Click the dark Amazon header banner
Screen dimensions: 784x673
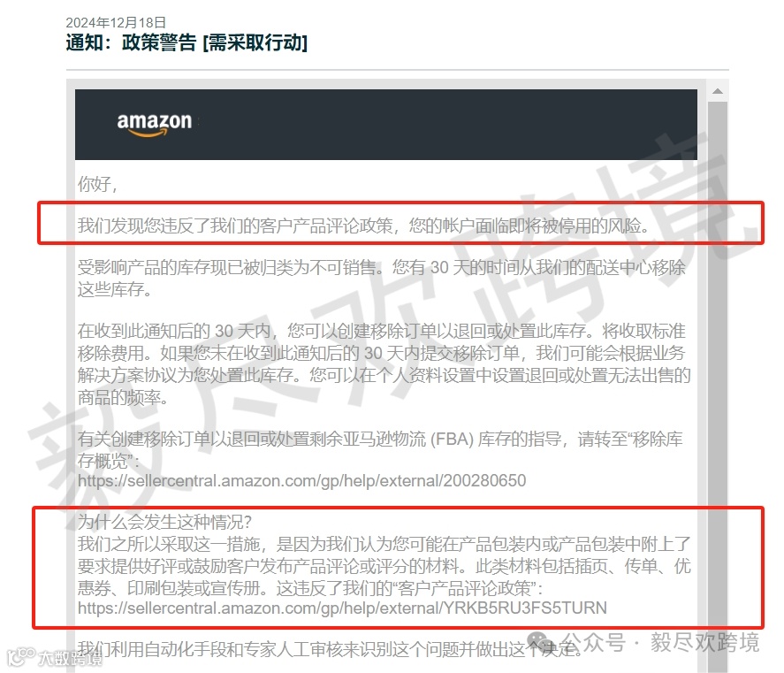pos(386,125)
